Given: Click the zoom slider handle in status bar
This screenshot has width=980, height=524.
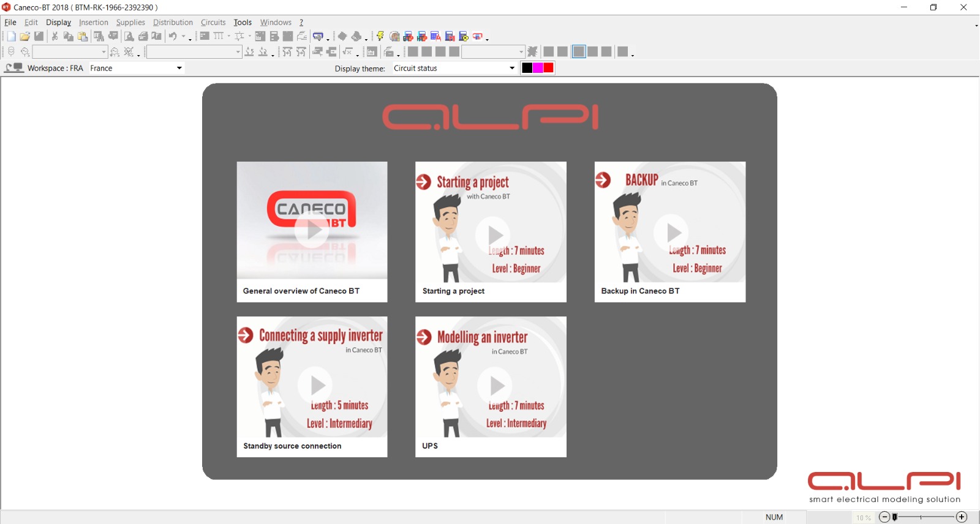Looking at the screenshot, I should [895, 517].
